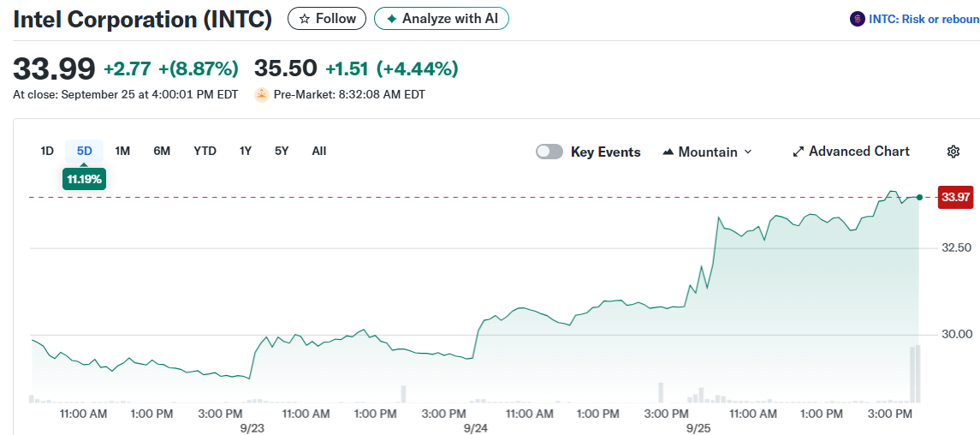Switch chart to 6M range

(162, 152)
